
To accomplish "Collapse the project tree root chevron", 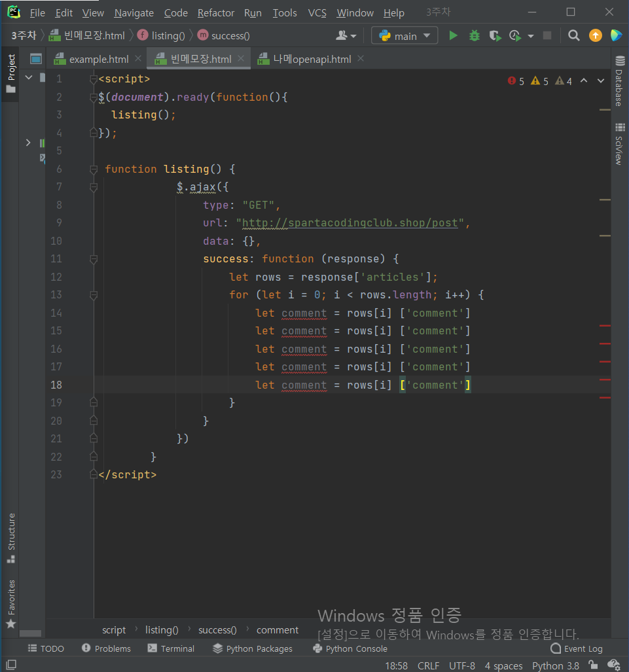I will click(29, 78).
